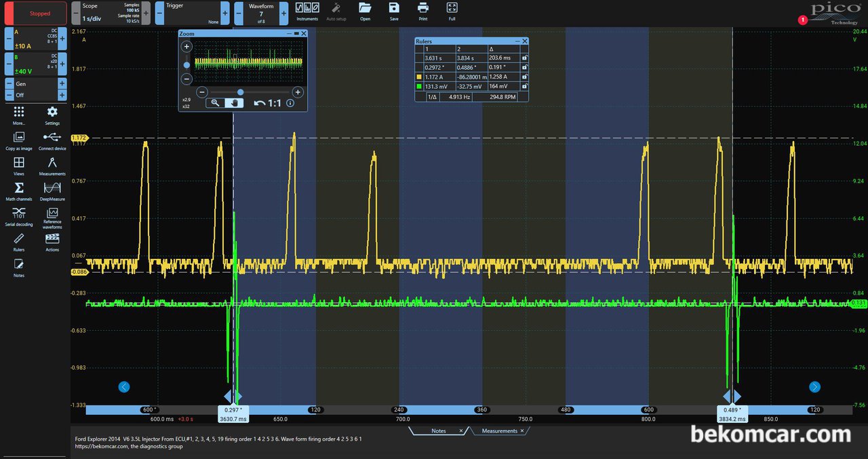The width and height of the screenshot is (868, 459).
Task: Toggle the 1/Δ frequency display button
Action: point(431,97)
